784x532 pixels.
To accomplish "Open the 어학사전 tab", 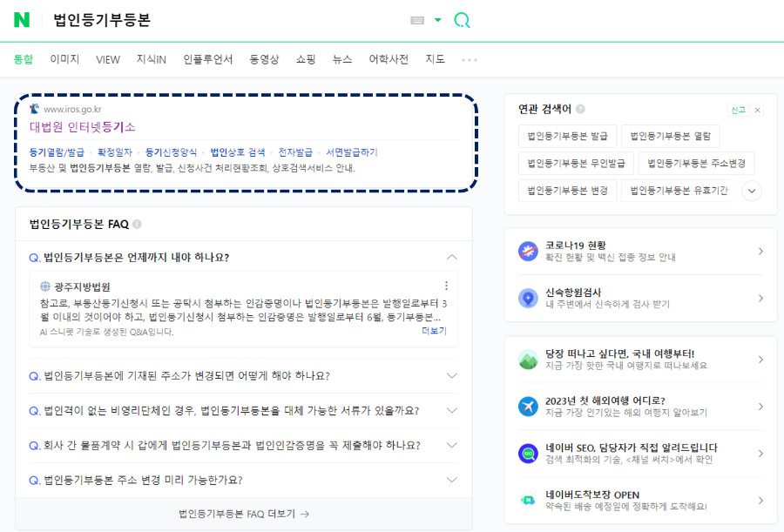I will [389, 59].
